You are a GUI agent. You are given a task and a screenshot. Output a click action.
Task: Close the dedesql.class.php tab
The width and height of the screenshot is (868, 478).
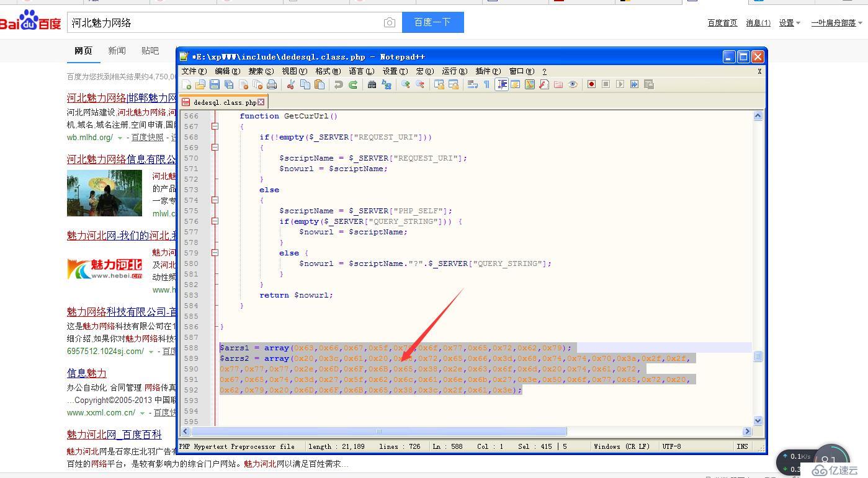pyautogui.click(x=261, y=102)
